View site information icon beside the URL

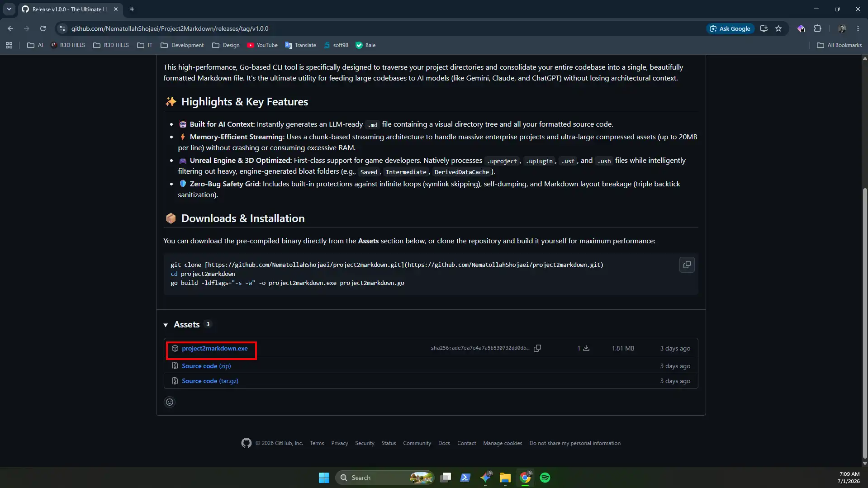click(x=62, y=28)
